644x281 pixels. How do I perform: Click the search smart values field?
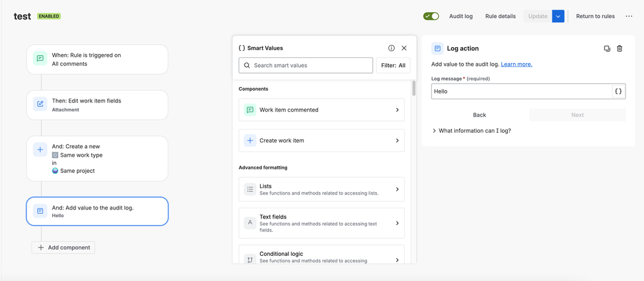[306, 65]
